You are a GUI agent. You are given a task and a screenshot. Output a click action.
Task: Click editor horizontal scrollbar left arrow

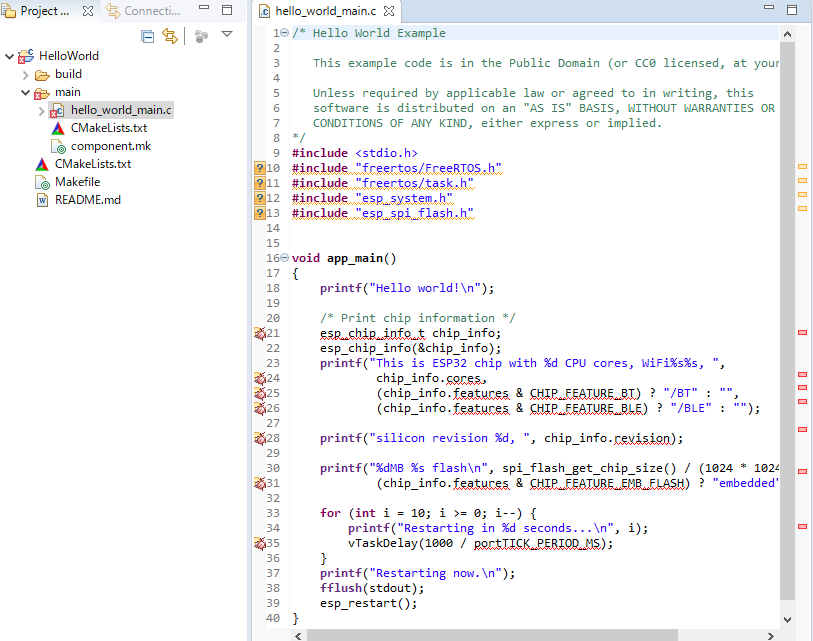(298, 636)
